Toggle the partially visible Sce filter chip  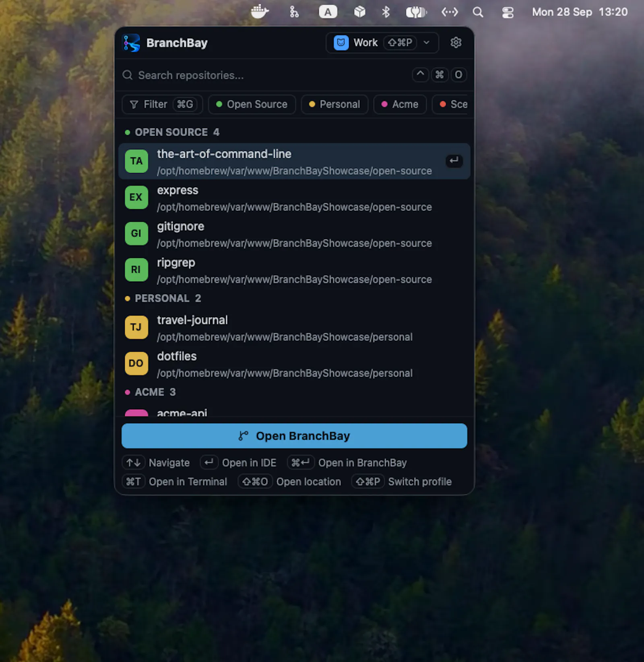(451, 104)
